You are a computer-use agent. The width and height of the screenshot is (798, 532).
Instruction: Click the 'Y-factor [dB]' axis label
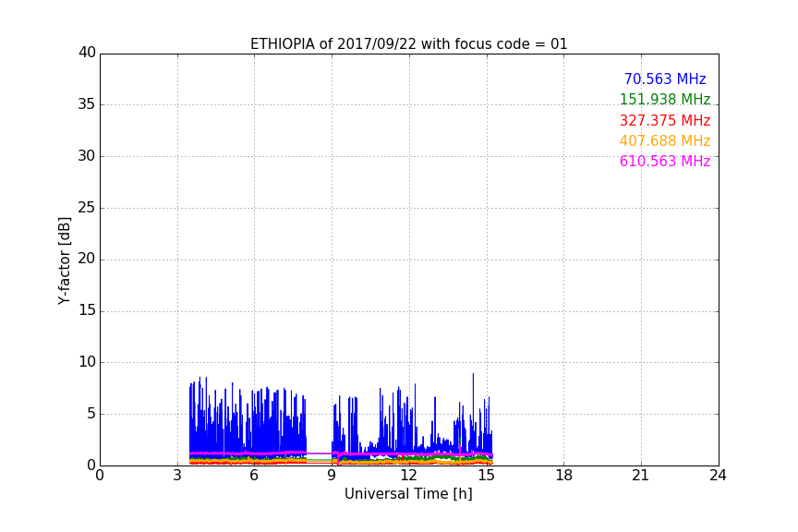pos(64,260)
